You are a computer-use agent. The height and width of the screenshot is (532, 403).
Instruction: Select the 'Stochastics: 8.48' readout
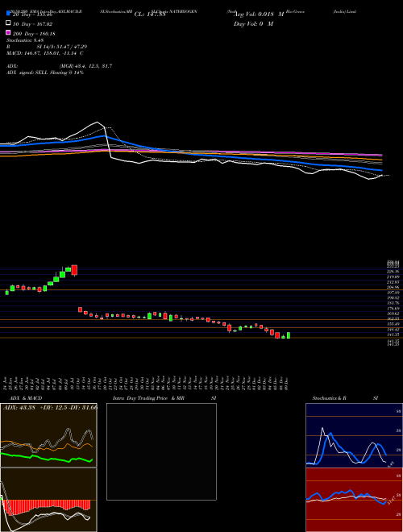(x=23, y=39)
